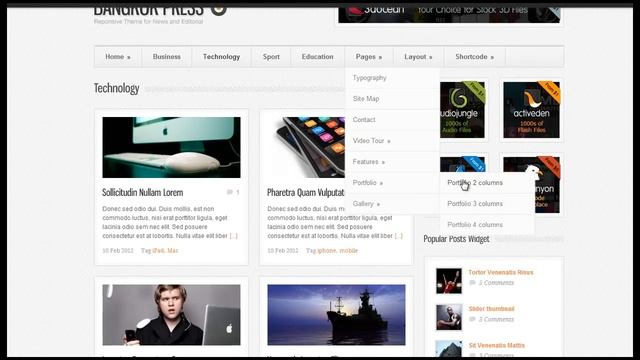
Task: Open the iMac and mouse post thumbnail
Action: point(171,147)
